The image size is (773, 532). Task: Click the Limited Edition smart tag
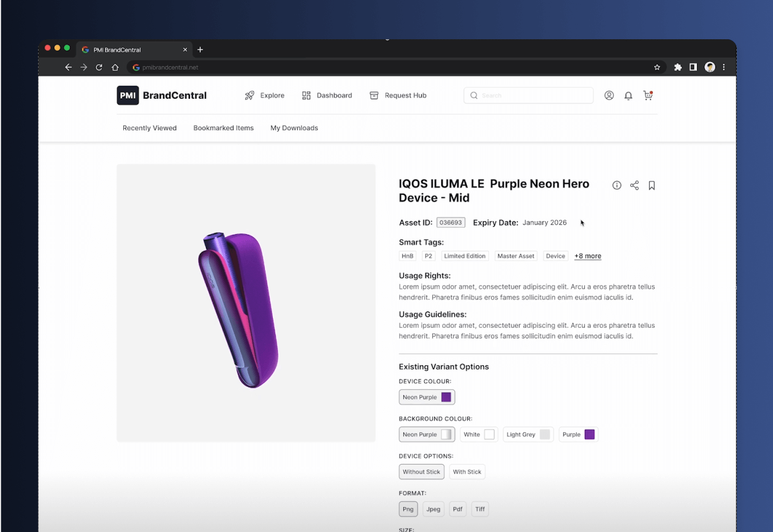tap(465, 256)
